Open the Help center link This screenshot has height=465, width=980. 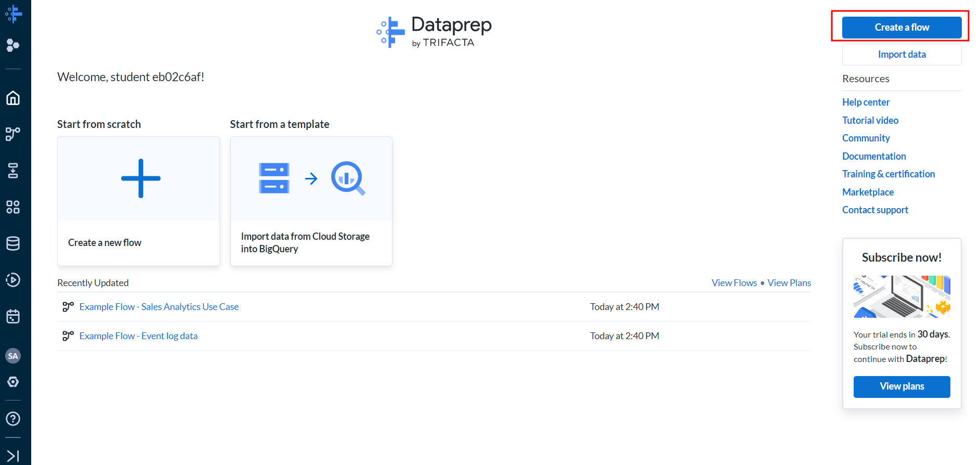866,102
